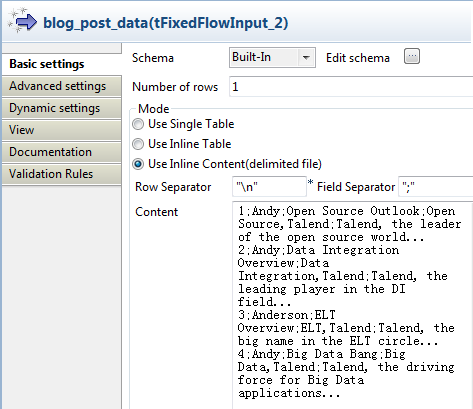Click into the Field Separator field

tap(436, 187)
